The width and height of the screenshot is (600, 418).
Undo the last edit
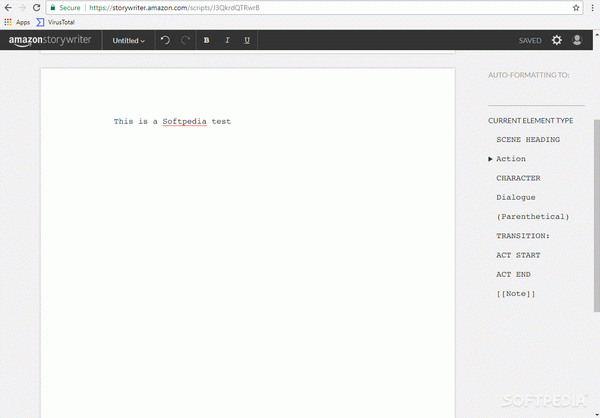coord(165,40)
